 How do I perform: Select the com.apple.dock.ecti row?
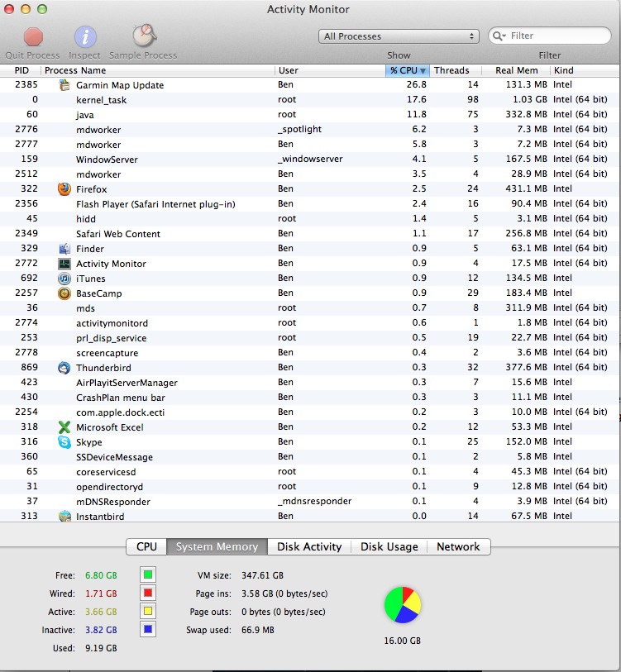[310, 412]
